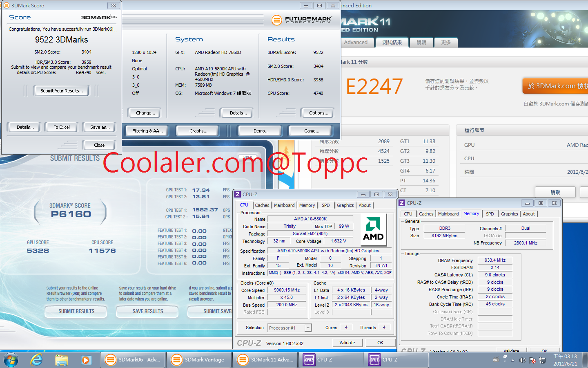Image resolution: width=588 pixels, height=368 pixels.
Task: Click the AMD logo in CPU-Z
Action: point(373,229)
